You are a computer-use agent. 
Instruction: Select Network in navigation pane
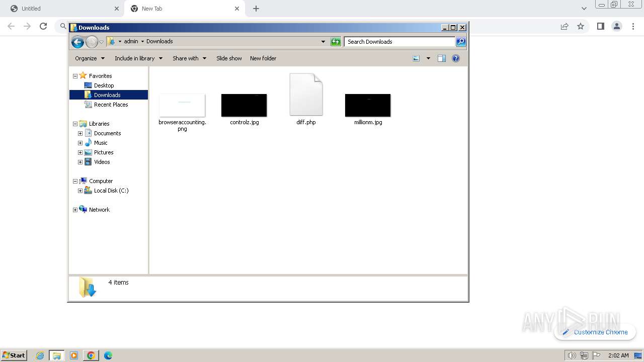(99, 210)
